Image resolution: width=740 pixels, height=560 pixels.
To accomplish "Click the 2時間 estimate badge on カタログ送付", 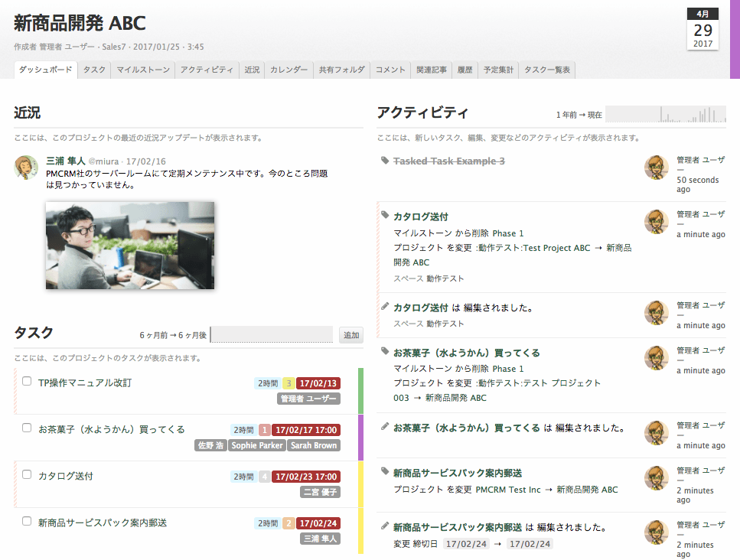I will point(243,477).
